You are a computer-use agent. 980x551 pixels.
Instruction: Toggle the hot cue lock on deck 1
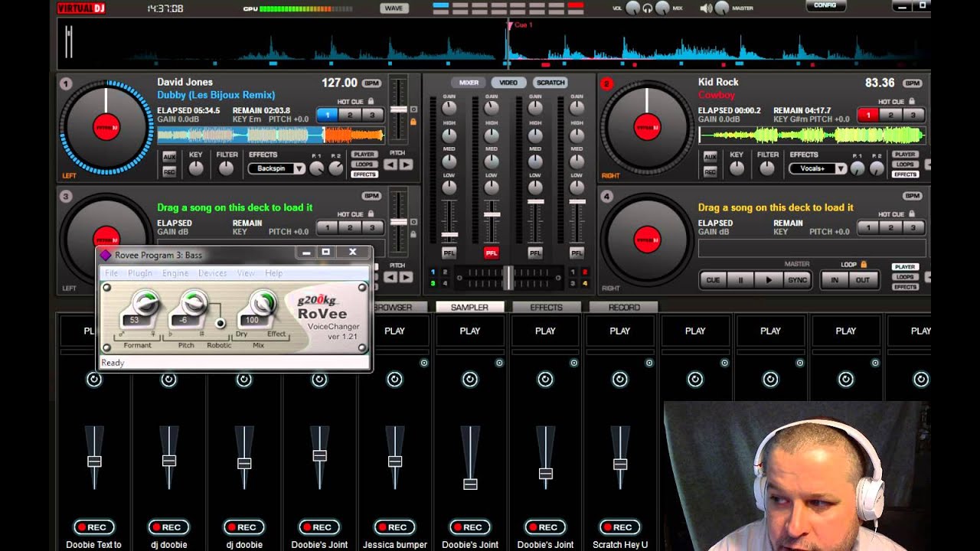(x=371, y=101)
